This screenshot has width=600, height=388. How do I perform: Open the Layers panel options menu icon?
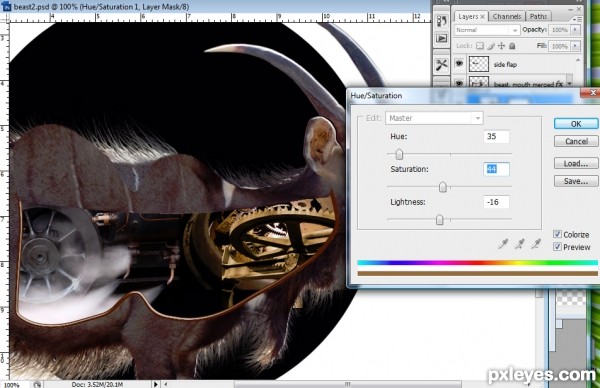[577, 19]
